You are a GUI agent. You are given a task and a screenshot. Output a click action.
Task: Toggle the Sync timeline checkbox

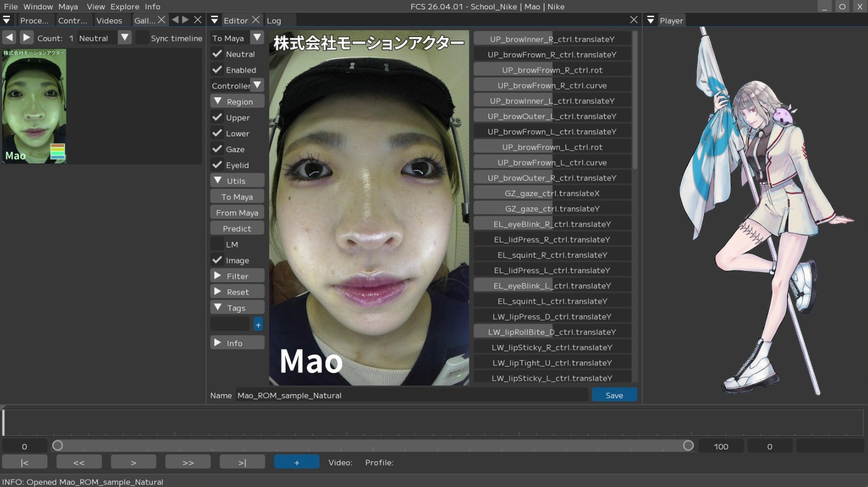pos(142,38)
